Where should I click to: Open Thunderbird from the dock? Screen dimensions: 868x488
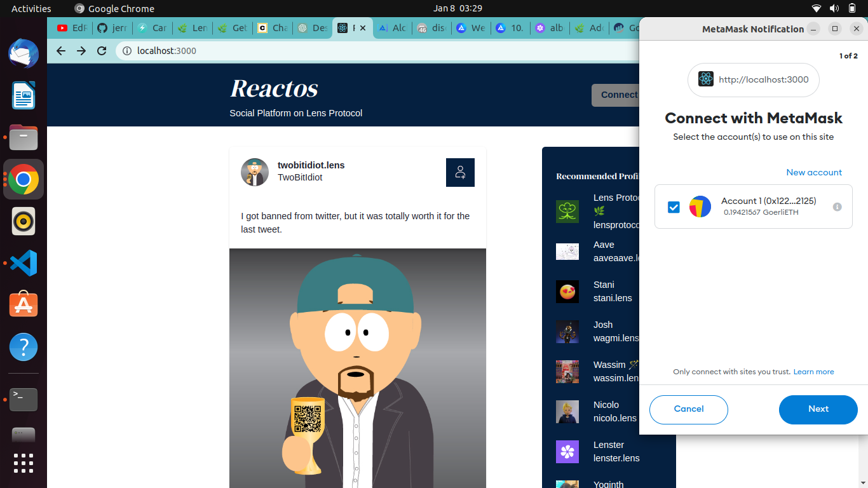pos(24,53)
